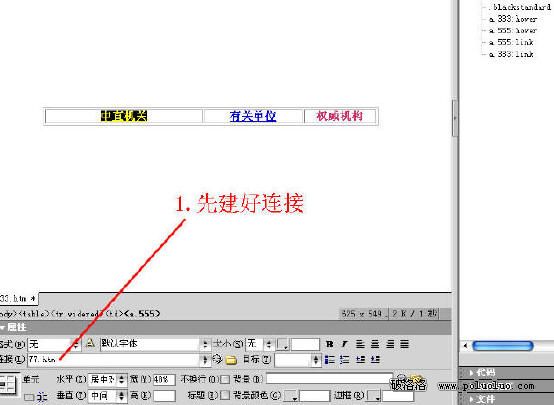Toggle bold text formatting

pyautogui.click(x=330, y=344)
